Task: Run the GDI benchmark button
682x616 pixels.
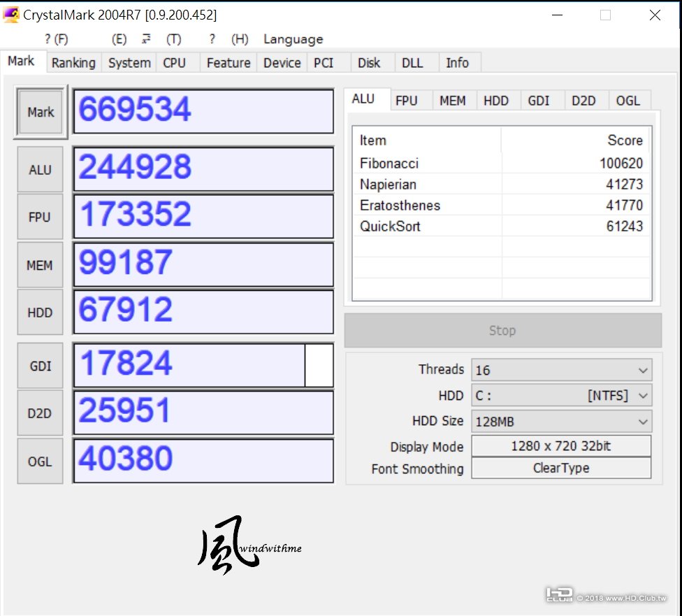Action: tap(40, 366)
